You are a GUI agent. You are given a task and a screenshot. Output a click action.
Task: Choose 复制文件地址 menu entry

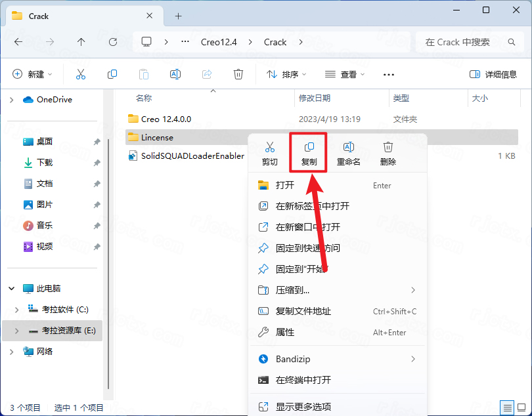tap(338, 311)
